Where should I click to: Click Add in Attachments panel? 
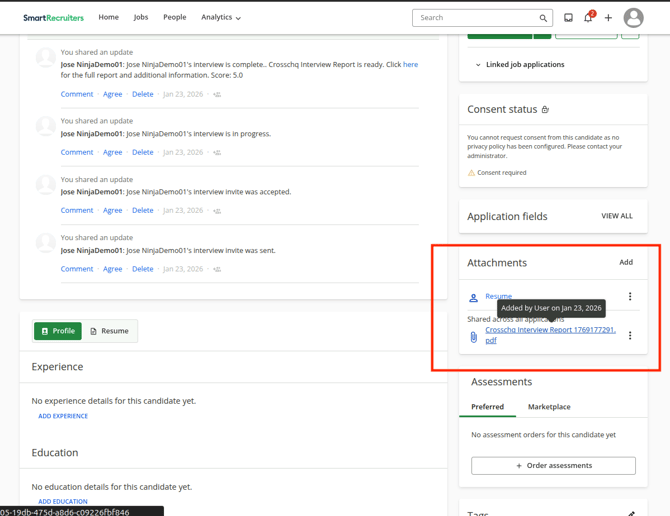[x=626, y=262]
